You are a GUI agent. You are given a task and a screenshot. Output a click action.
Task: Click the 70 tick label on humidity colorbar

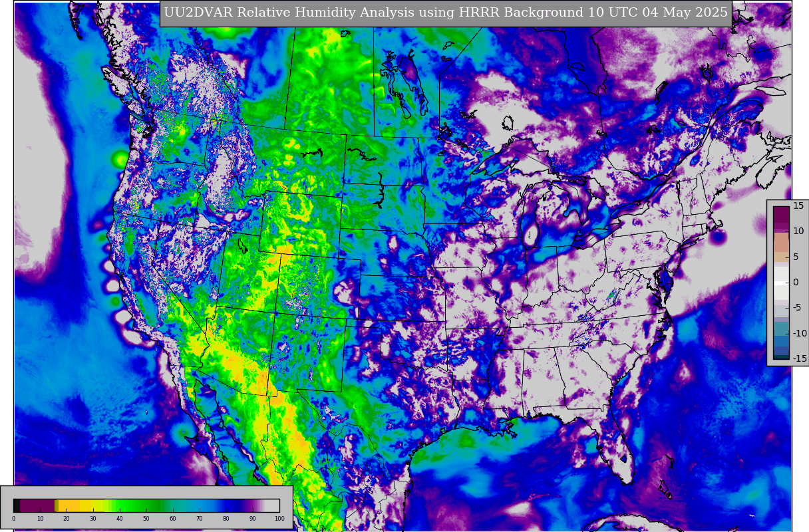tap(200, 518)
